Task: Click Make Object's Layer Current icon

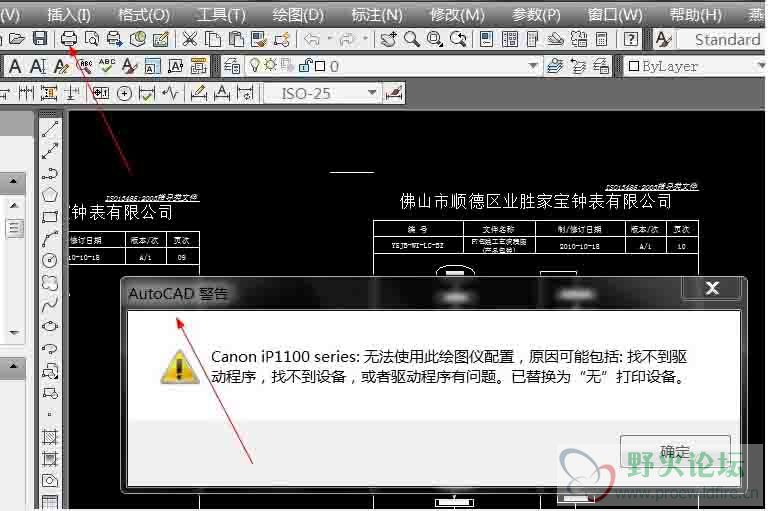Action: click(554, 66)
